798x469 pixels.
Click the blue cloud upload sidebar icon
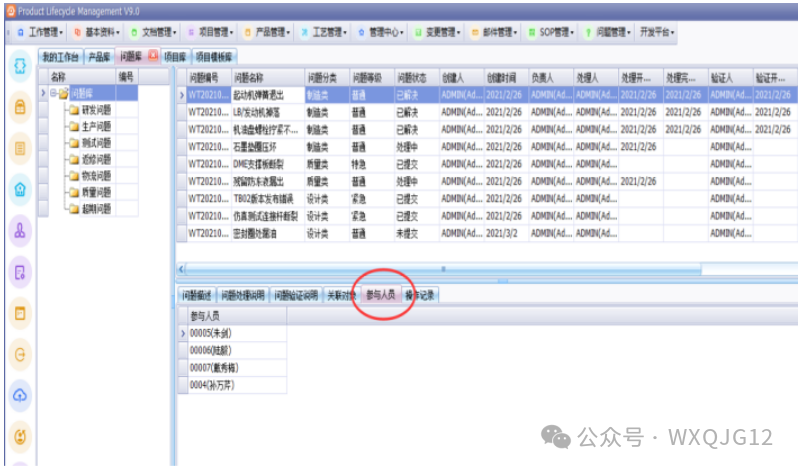click(x=20, y=395)
